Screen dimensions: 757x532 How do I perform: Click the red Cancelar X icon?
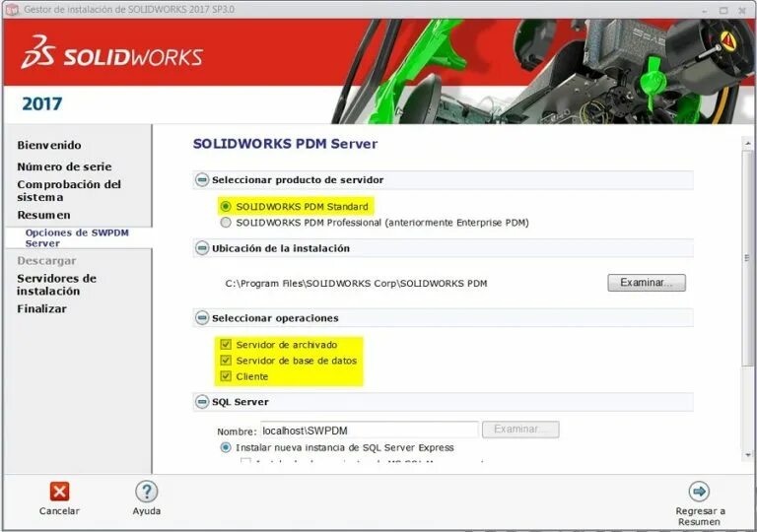[x=59, y=492]
